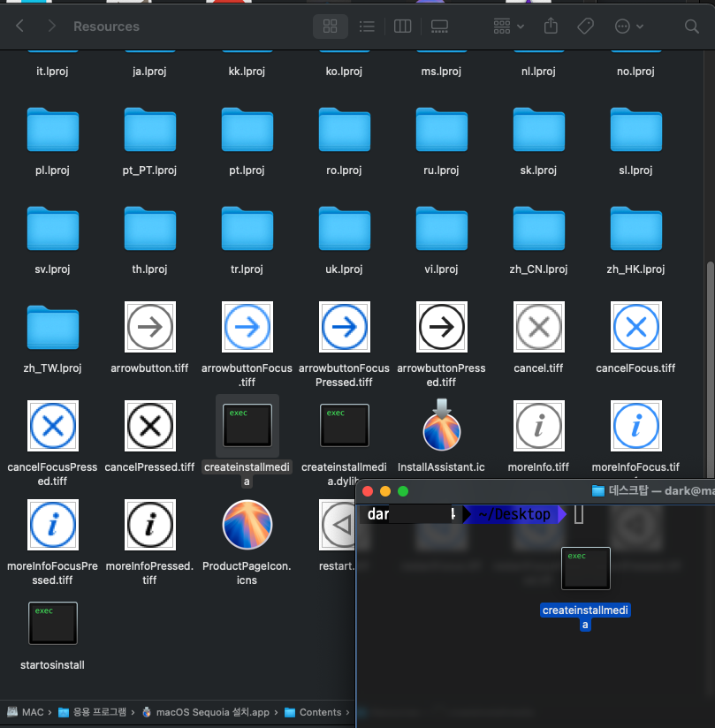
Task: Switch to column view
Action: pos(403,27)
